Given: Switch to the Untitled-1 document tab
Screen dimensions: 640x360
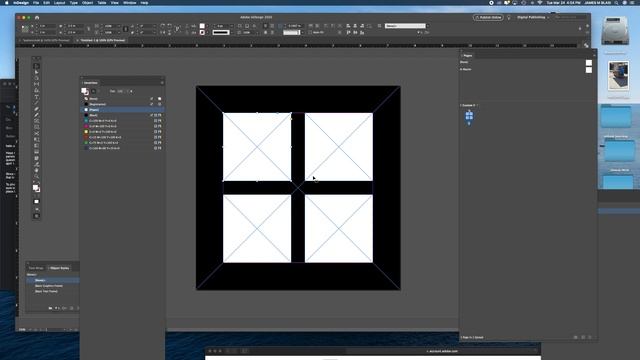Looking at the screenshot, I should click(102, 40).
